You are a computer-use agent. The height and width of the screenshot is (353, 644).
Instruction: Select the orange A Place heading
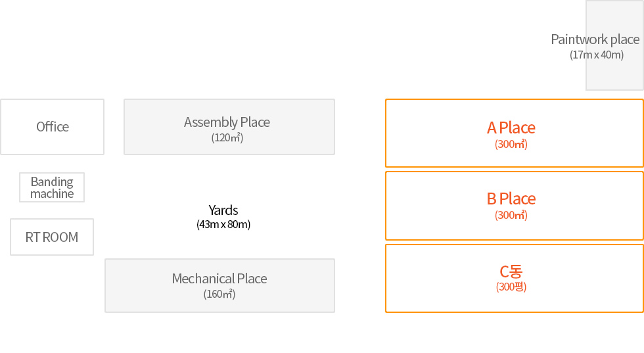tap(511, 128)
